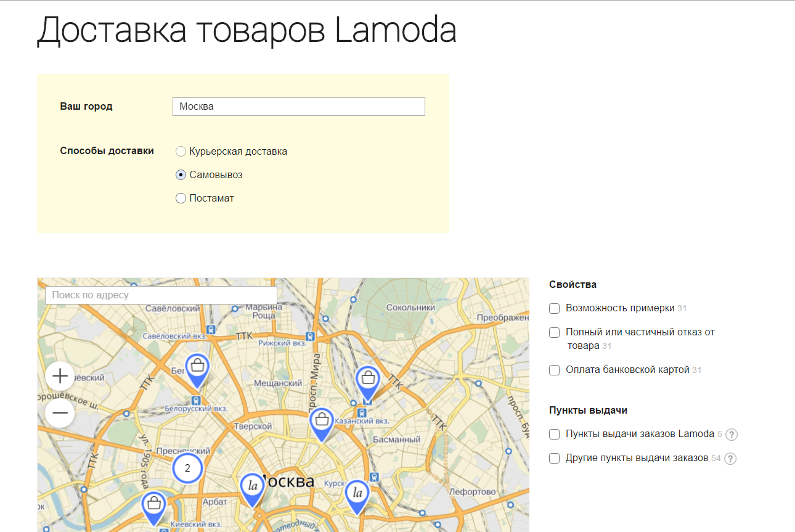This screenshot has height=532, width=795.
Task: Click the Мещанский label on the map
Action: point(279,383)
